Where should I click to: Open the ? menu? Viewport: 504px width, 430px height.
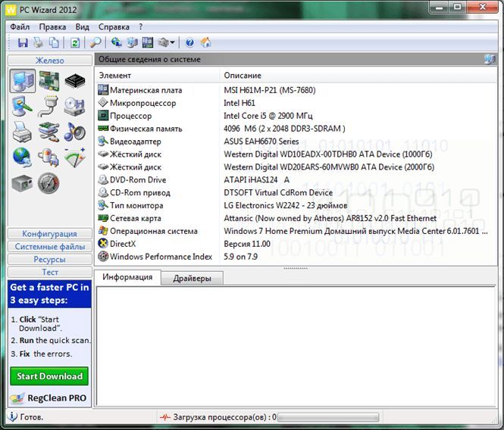point(141,26)
